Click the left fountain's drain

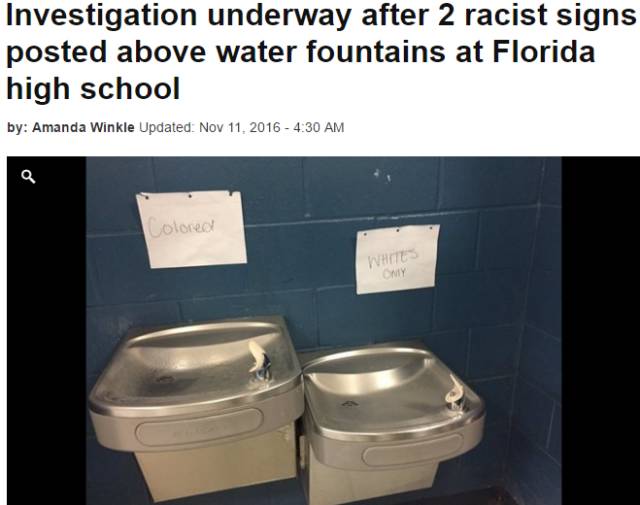(x=164, y=380)
